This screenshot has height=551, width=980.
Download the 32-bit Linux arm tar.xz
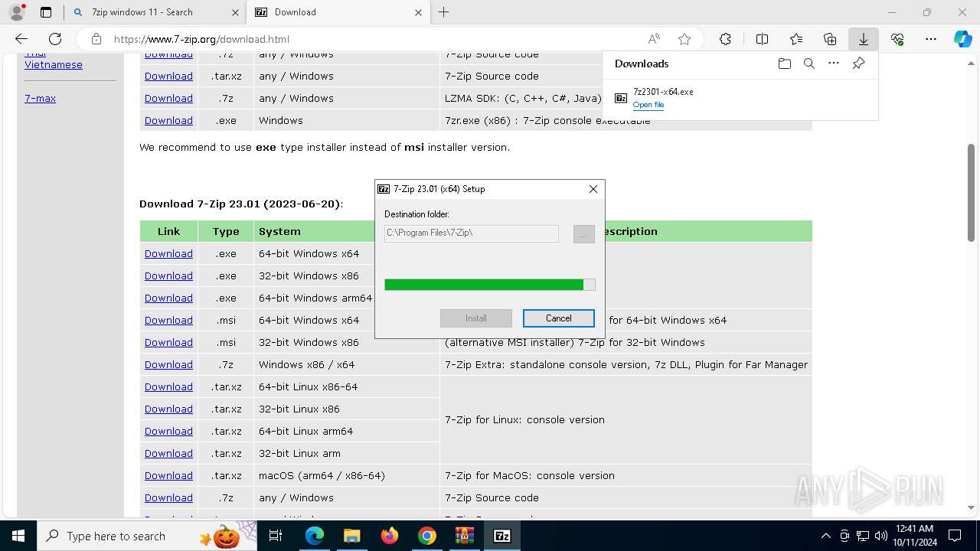click(x=168, y=453)
